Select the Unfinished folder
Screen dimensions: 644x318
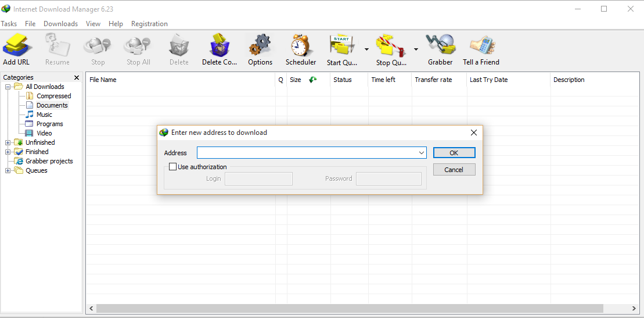click(40, 142)
